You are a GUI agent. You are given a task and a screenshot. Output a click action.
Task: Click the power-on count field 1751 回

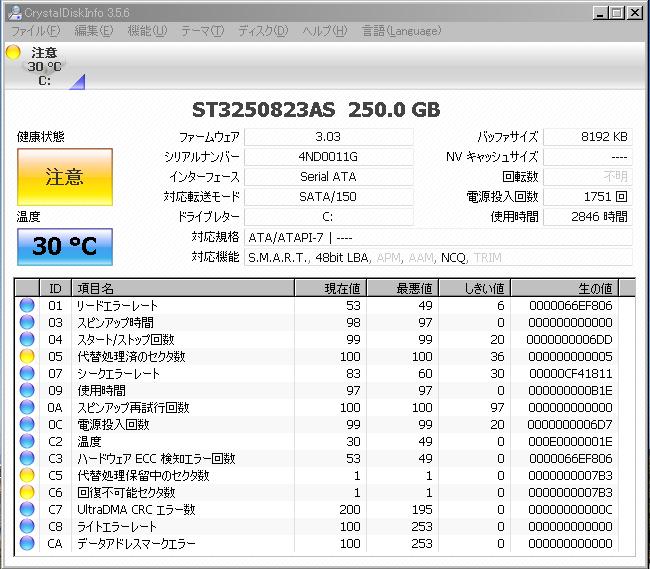click(x=588, y=196)
